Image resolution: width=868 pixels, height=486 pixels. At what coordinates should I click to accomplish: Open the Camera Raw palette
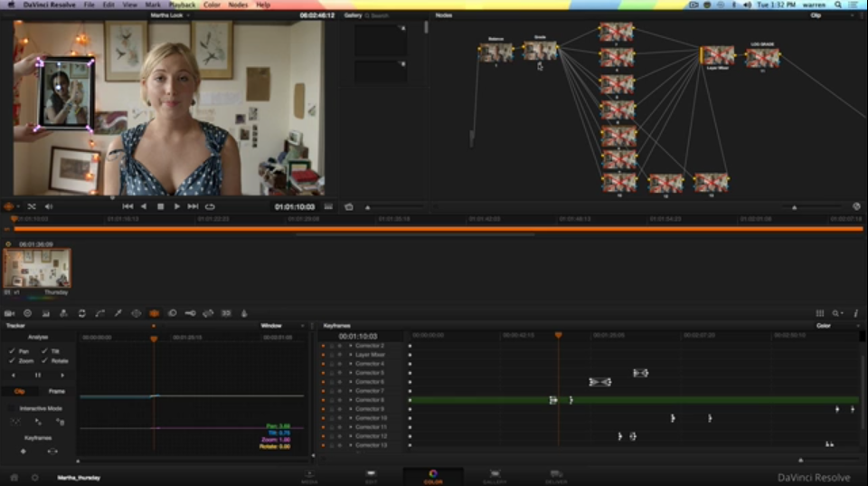(x=9, y=314)
